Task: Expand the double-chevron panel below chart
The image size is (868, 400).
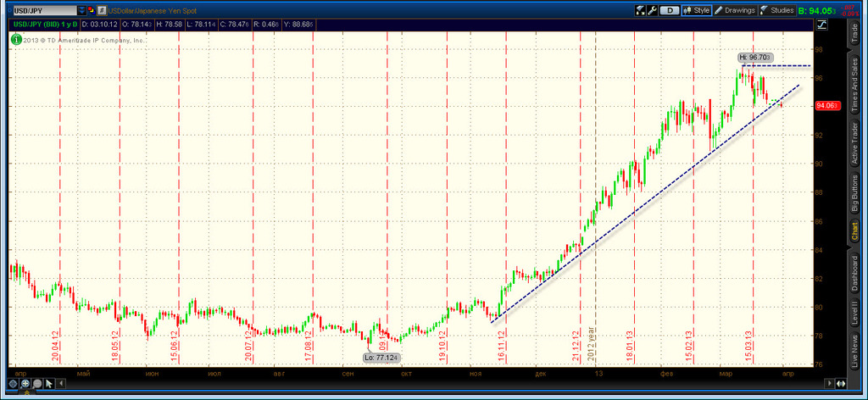Action: pos(27,392)
